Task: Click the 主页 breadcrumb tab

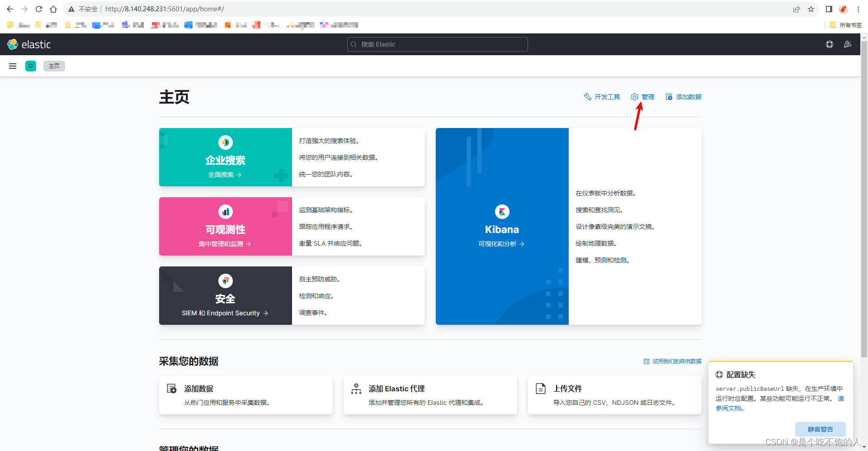Action: pyautogui.click(x=54, y=66)
